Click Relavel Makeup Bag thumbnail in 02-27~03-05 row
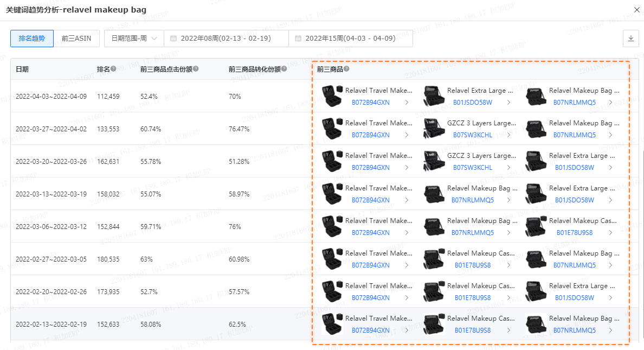Screen dimensions: 644x350 pos(536,259)
